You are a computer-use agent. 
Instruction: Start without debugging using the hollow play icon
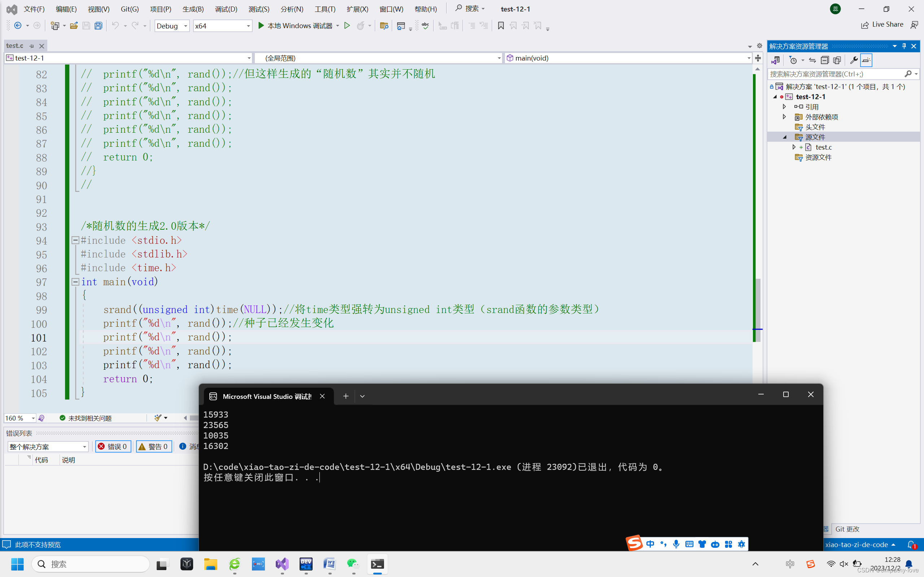pyautogui.click(x=347, y=26)
